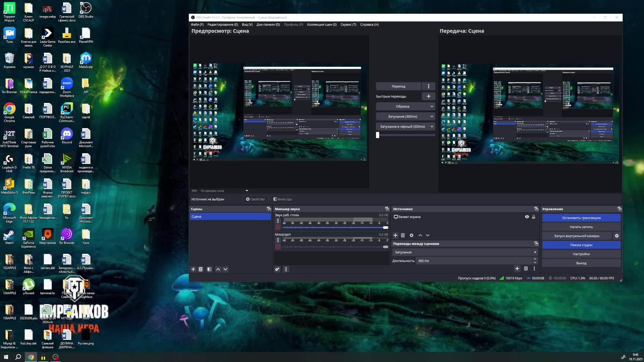Click Остановить трансляцию button
The width and height of the screenshot is (644, 362).
point(581,218)
